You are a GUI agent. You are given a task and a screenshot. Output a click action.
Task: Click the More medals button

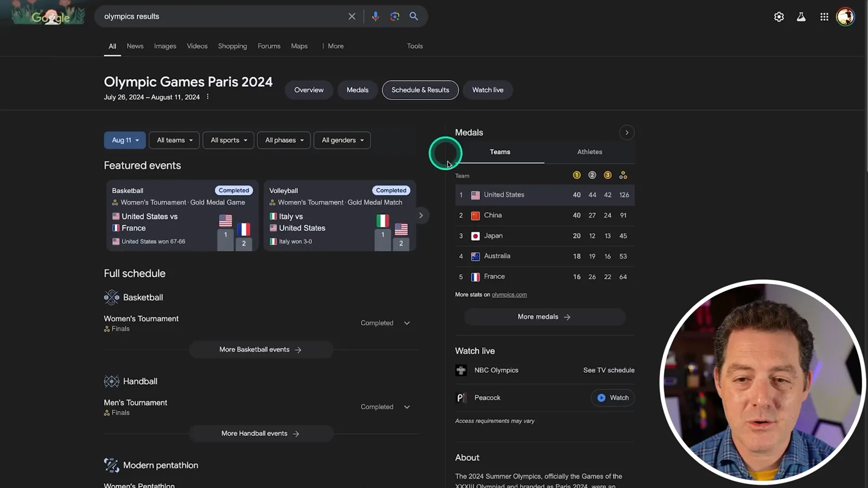(545, 317)
